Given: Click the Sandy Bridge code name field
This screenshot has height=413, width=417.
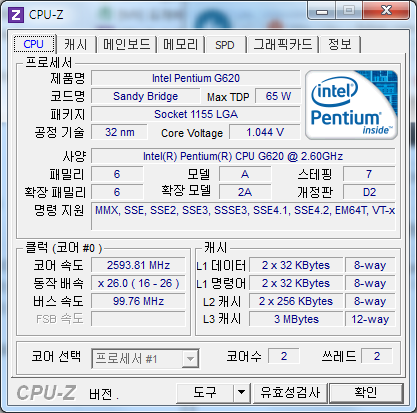Looking at the screenshot, I should pyautogui.click(x=145, y=96).
